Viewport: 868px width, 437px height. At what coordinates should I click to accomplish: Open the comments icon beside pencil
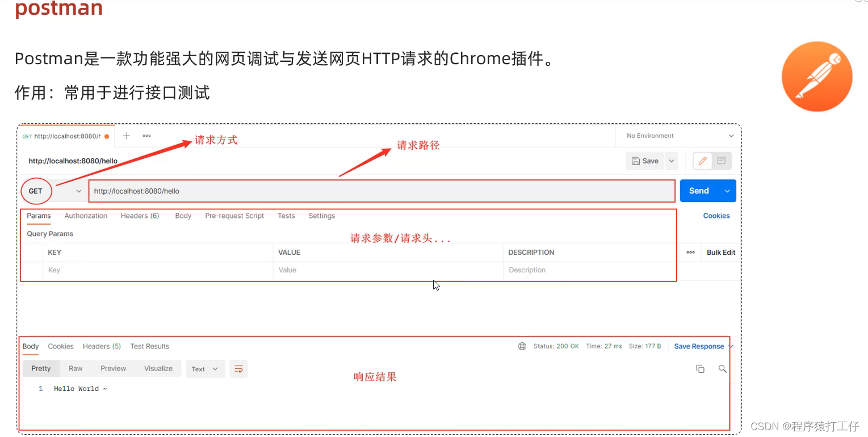(721, 161)
